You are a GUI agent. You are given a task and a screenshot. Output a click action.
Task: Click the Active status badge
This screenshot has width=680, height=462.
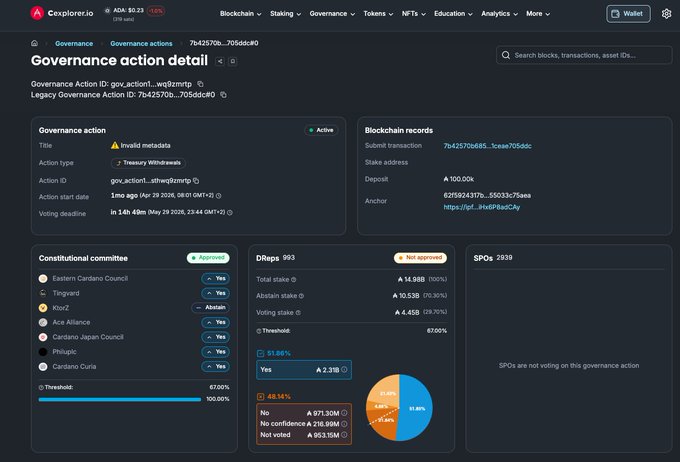tap(321, 130)
